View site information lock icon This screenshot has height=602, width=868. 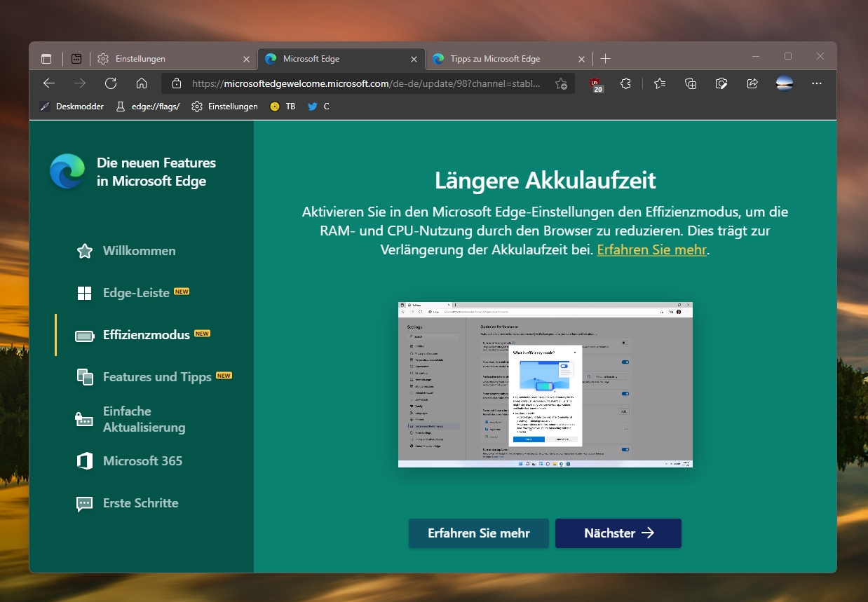[x=177, y=83]
